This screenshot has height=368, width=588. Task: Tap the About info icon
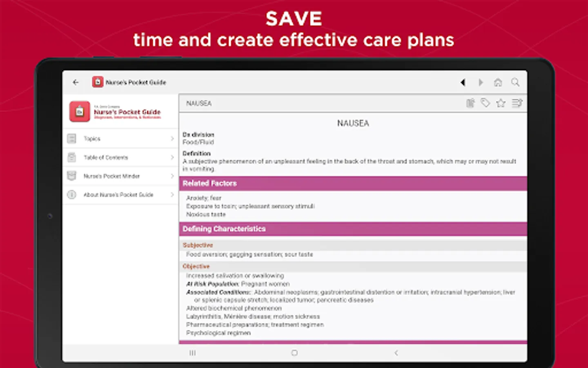[x=71, y=195]
